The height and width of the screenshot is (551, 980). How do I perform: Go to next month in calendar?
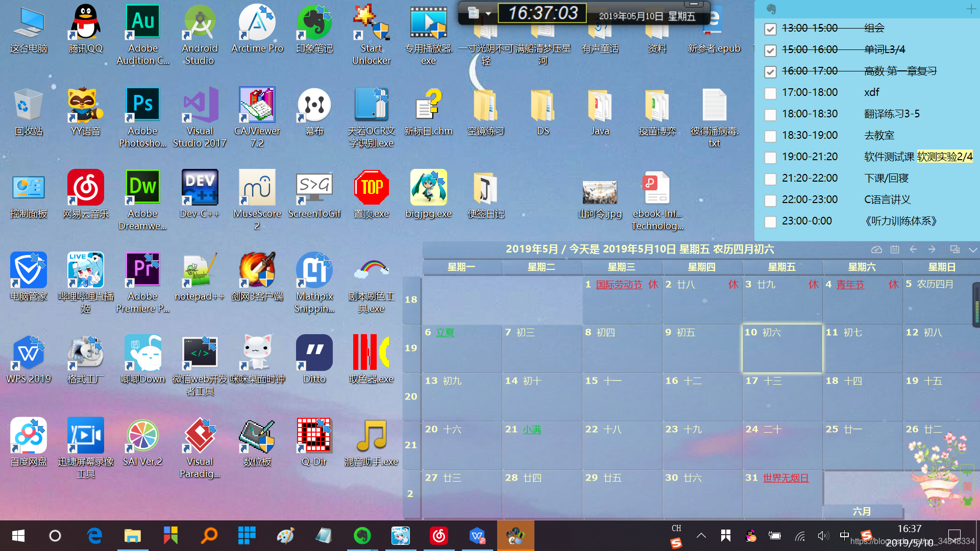(932, 249)
